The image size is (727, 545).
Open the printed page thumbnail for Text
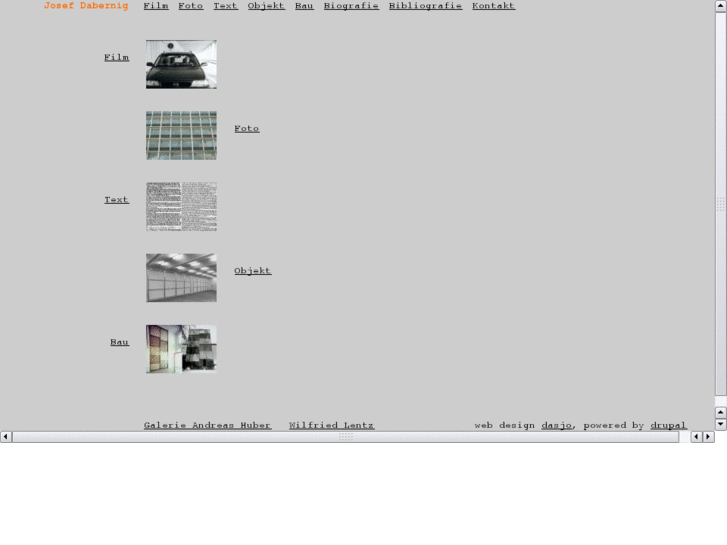181,206
